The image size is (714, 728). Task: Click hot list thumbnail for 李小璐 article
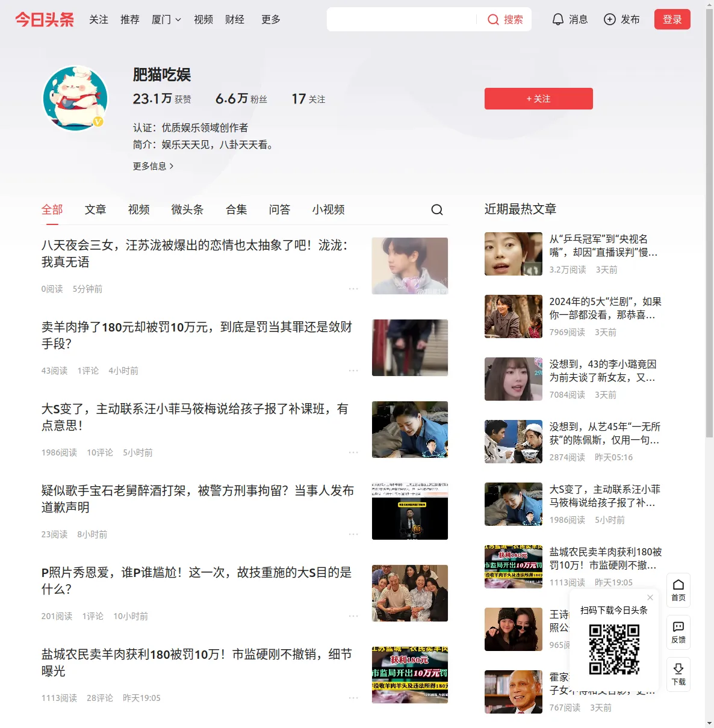coord(514,379)
